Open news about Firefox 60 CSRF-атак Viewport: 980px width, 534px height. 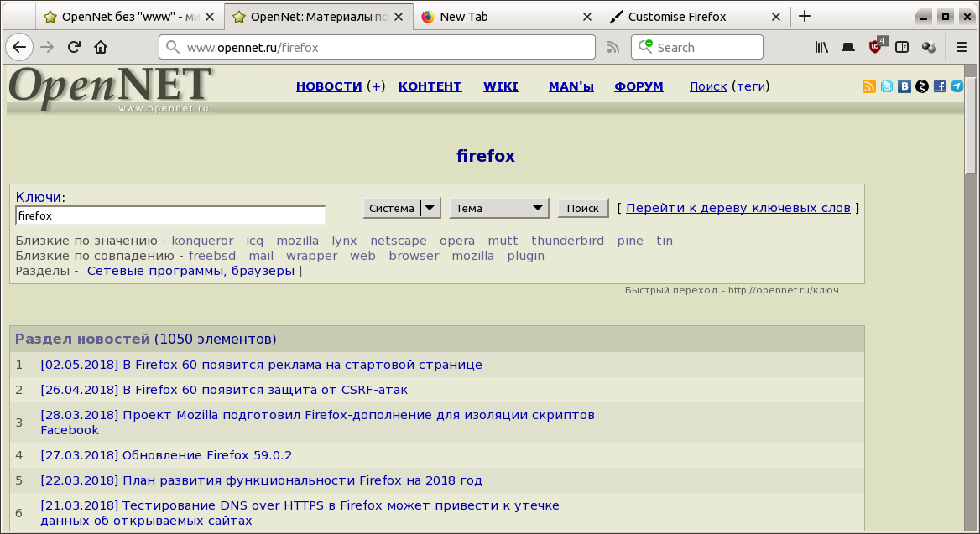click(x=224, y=390)
